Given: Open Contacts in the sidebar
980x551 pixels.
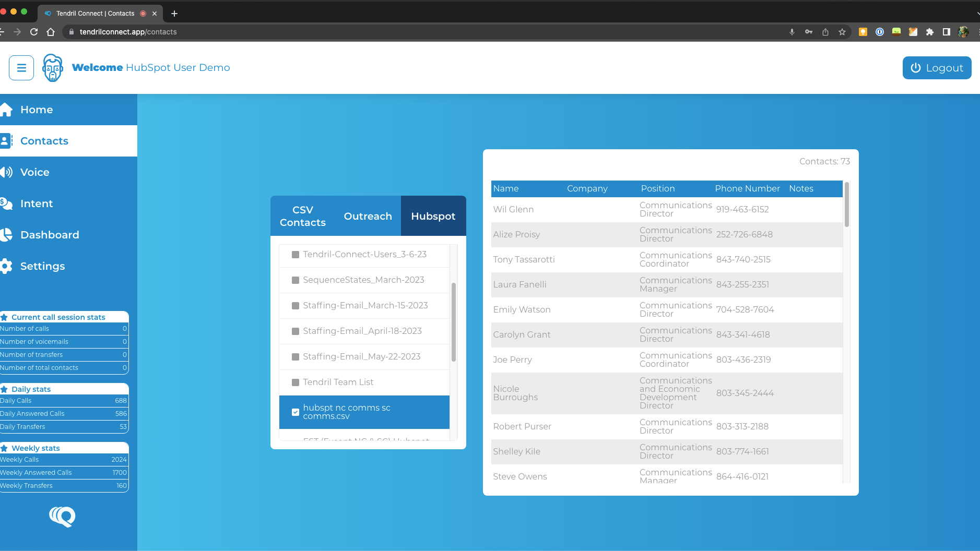Looking at the screenshot, I should tap(44, 141).
